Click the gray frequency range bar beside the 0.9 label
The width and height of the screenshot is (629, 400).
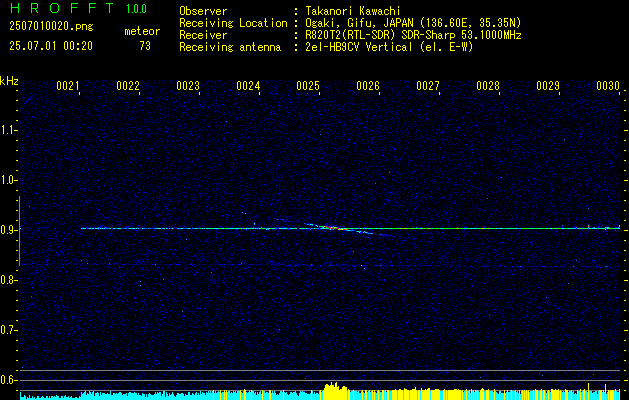19,231
